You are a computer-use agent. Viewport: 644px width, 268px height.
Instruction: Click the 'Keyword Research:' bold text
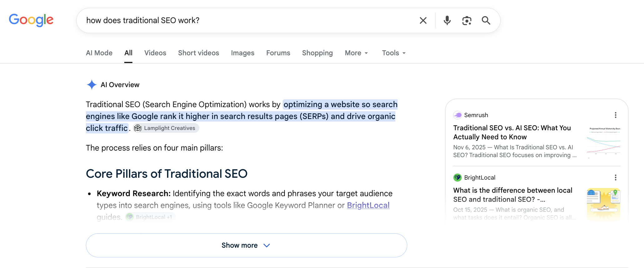pyautogui.click(x=134, y=193)
